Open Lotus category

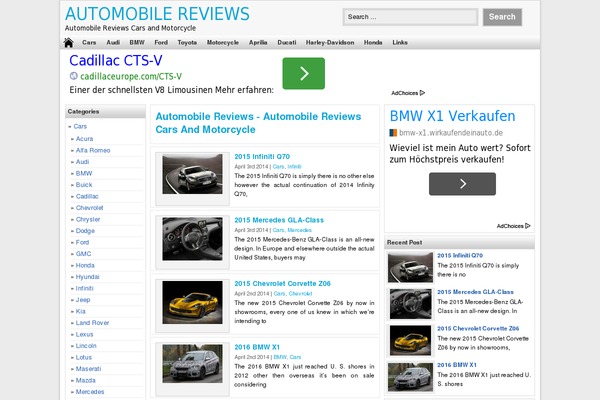(83, 357)
